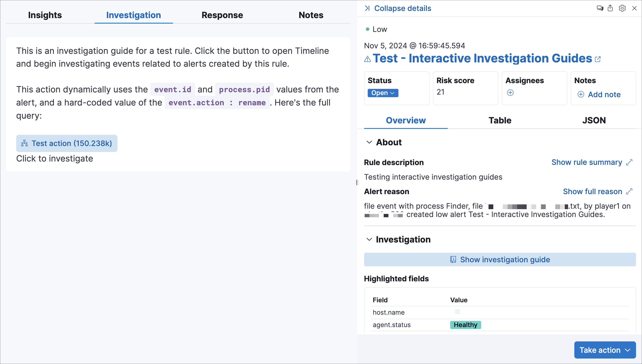Switch to the JSON tab
The width and height of the screenshot is (642, 364).
(x=594, y=120)
